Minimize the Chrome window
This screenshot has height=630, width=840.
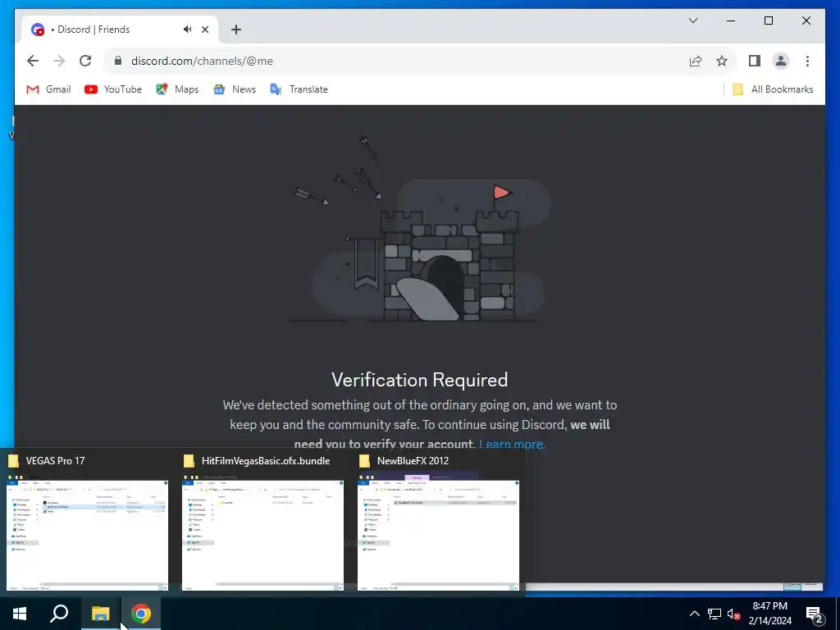pyautogui.click(x=731, y=21)
